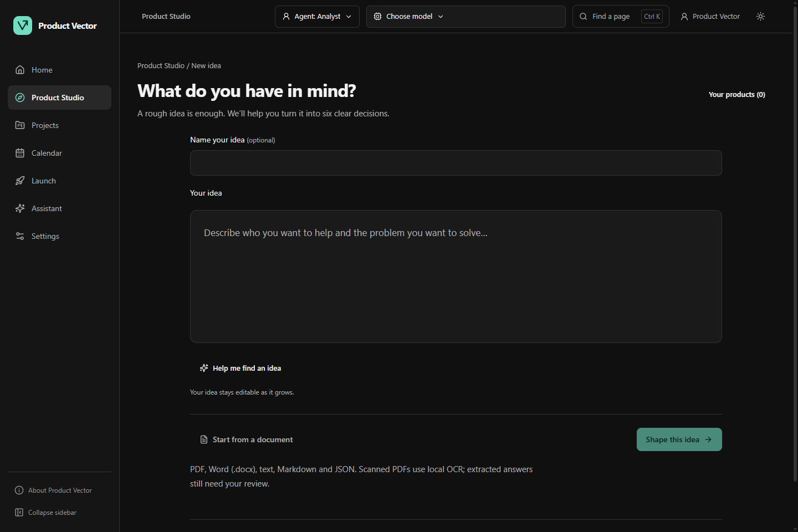Viewport: 798px width, 532px height.
Task: Open the Product Vector account menu
Action: [710, 17]
